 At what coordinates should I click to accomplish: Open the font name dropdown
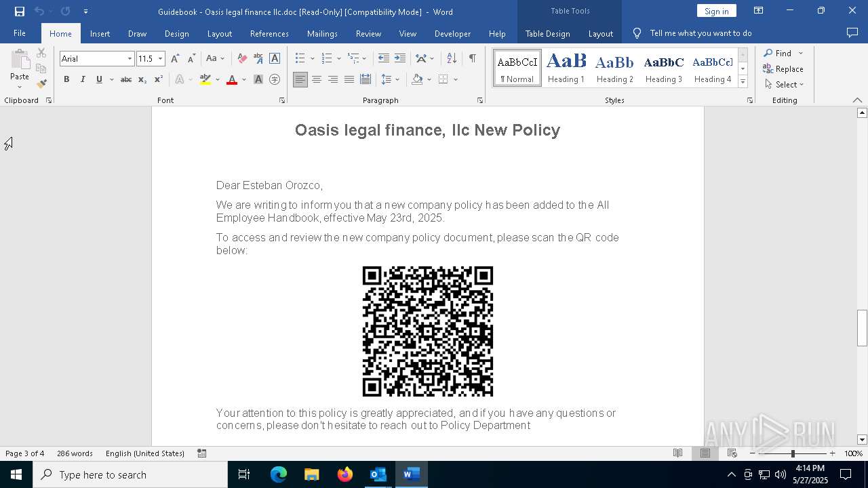[130, 59]
